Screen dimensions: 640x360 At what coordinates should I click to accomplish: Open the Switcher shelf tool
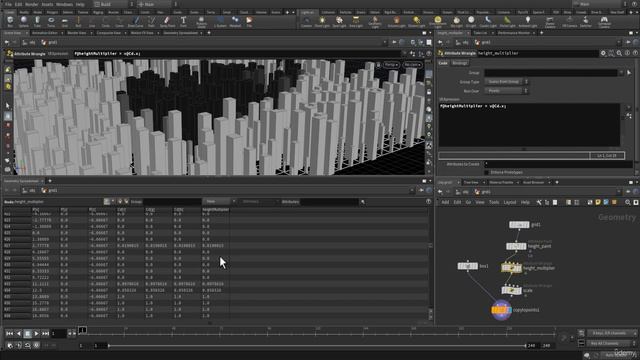(x=586, y=22)
